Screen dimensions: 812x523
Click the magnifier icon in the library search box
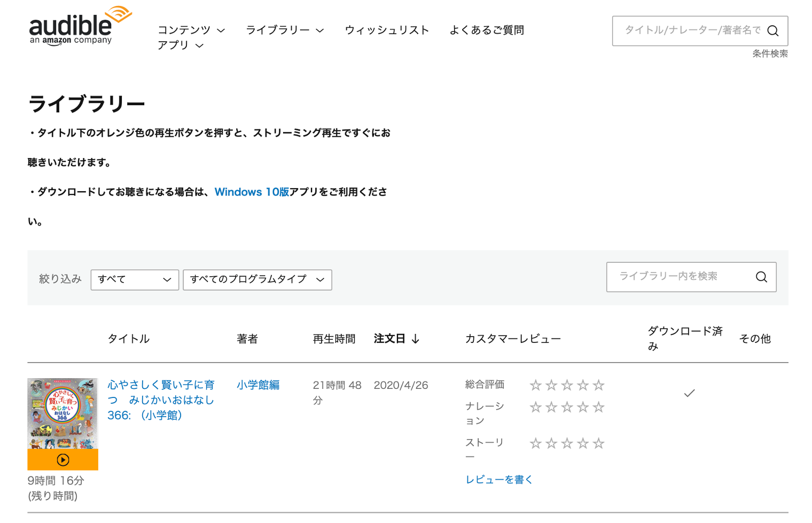[x=761, y=277]
